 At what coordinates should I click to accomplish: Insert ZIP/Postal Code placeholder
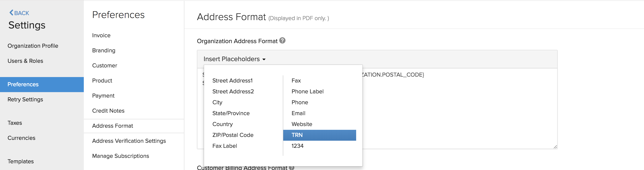click(x=233, y=135)
